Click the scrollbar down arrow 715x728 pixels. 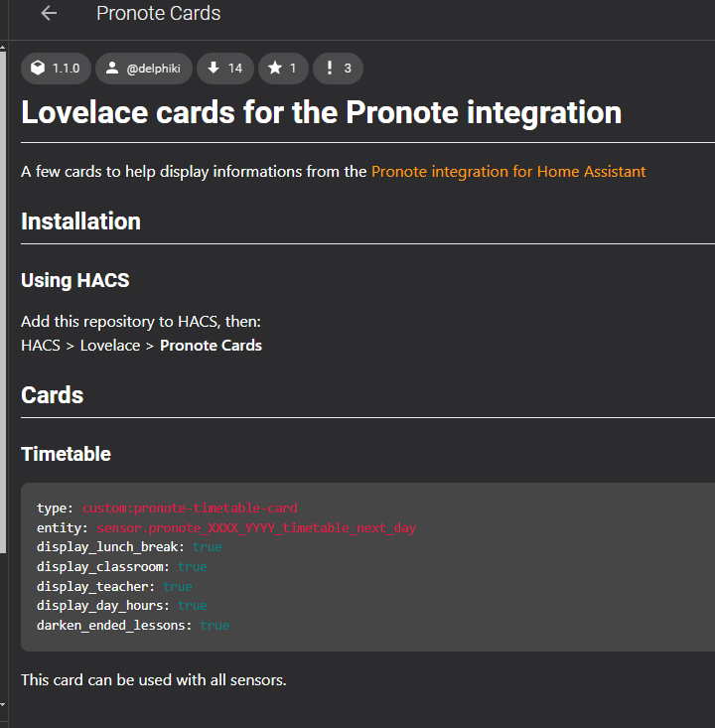3,704
